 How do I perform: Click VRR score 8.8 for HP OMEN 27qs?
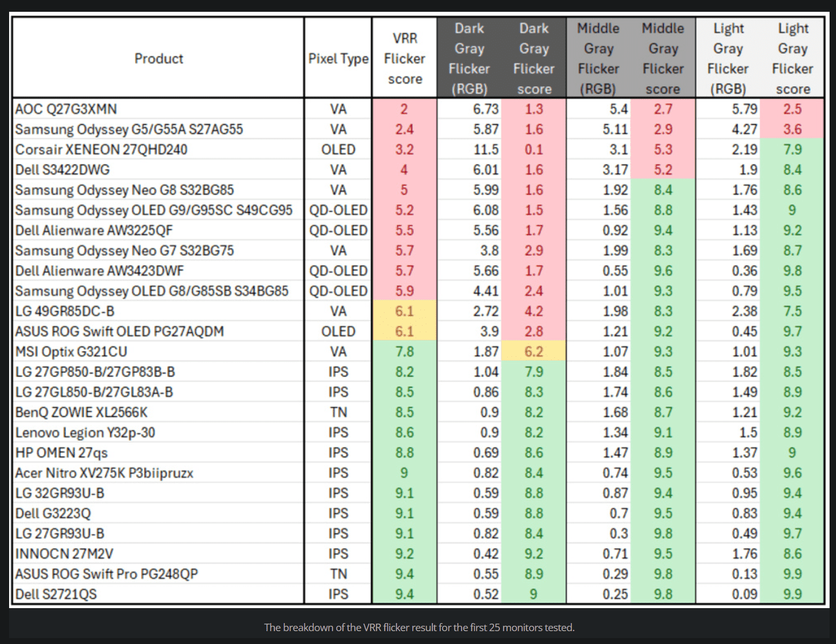[x=404, y=453]
